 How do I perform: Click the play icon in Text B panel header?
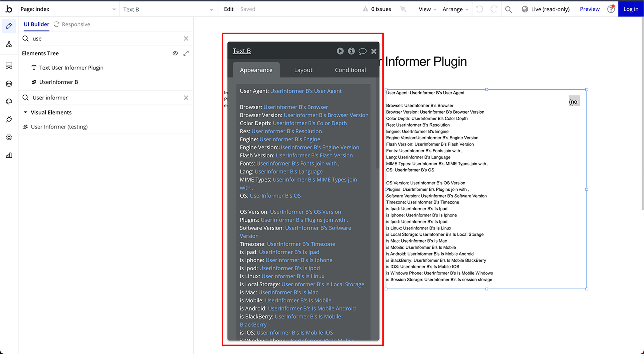click(340, 51)
